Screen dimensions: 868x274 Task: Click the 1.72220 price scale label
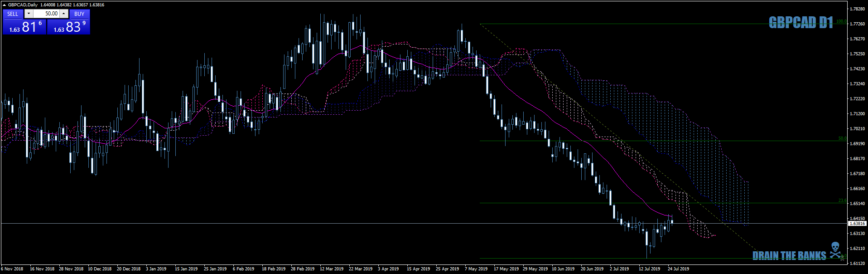pyautogui.click(x=857, y=99)
